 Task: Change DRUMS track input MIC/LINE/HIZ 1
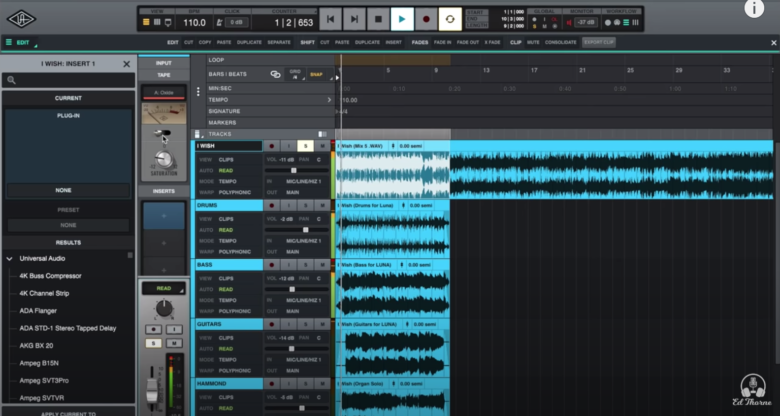pos(303,241)
